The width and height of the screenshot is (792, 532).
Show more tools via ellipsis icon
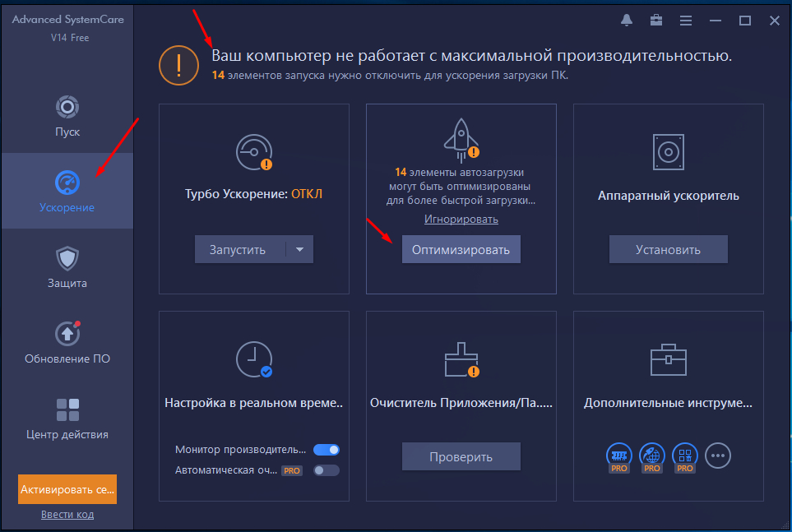tap(718, 456)
